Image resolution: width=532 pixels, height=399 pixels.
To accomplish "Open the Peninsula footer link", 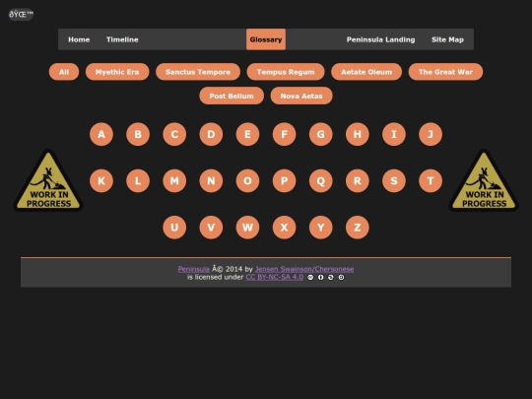I will tap(194, 269).
